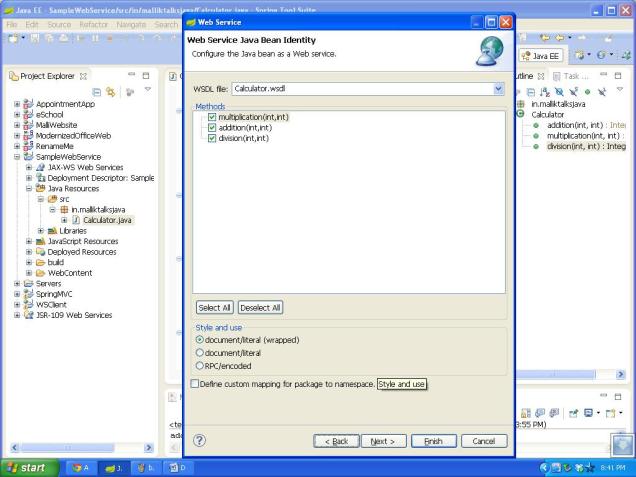636x477 pixels.
Task: Click the 8:41 PM system clock
Action: 612,468
